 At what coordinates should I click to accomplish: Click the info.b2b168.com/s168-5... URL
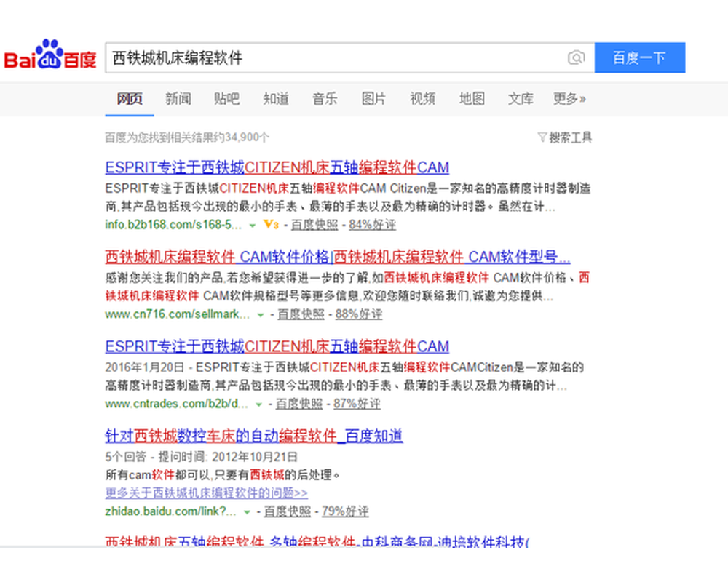point(173,225)
